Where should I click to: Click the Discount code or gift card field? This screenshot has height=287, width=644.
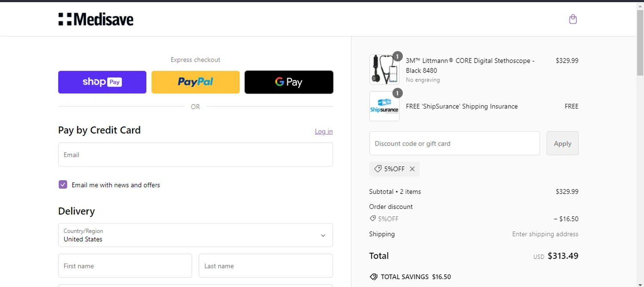pos(454,143)
